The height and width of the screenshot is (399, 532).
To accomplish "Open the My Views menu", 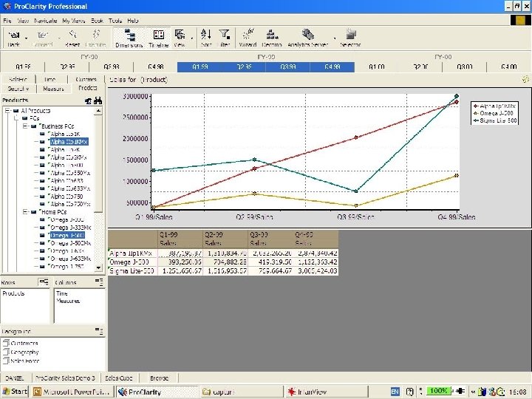I will [74, 21].
